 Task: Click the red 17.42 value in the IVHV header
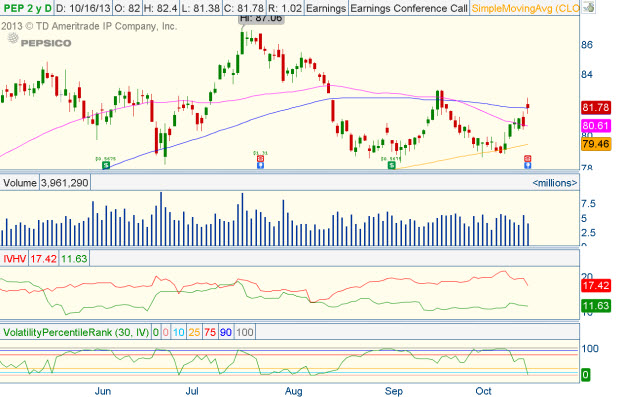(x=43, y=259)
